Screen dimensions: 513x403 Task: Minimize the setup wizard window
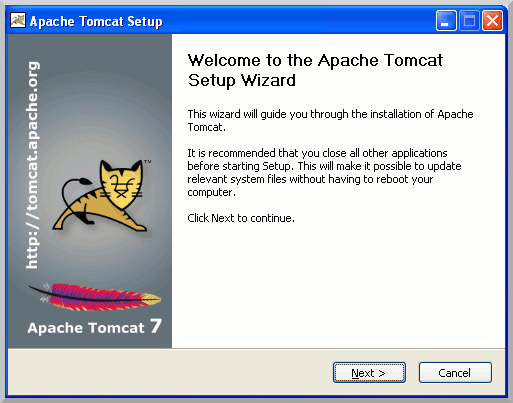(x=446, y=21)
